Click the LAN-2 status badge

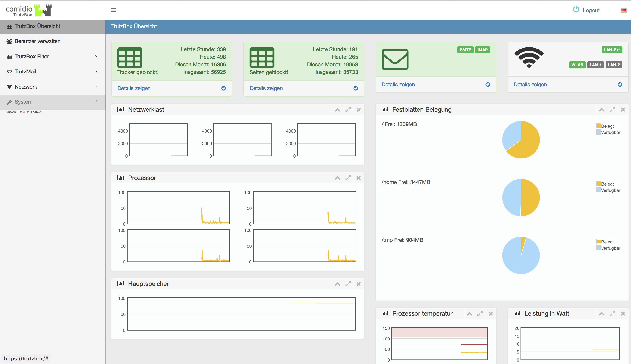point(614,65)
